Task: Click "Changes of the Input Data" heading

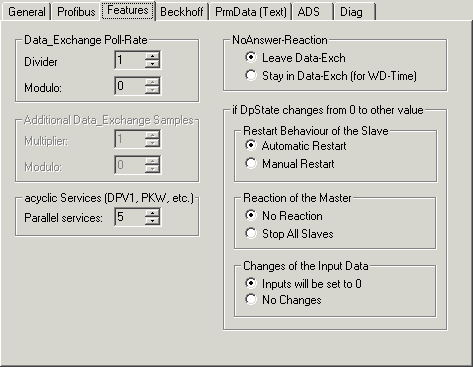Action: tap(306, 266)
